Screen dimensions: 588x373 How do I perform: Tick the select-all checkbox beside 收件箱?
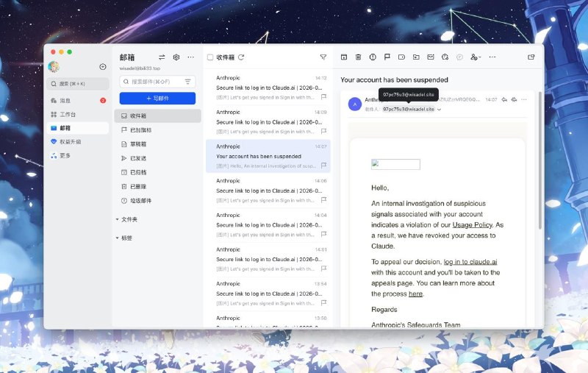pos(210,57)
